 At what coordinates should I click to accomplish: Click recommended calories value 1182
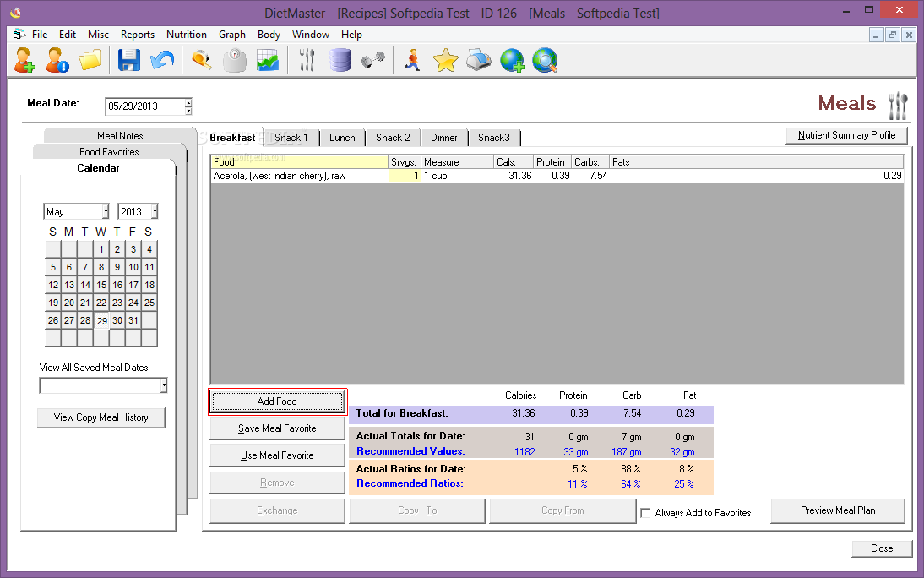tap(525, 452)
